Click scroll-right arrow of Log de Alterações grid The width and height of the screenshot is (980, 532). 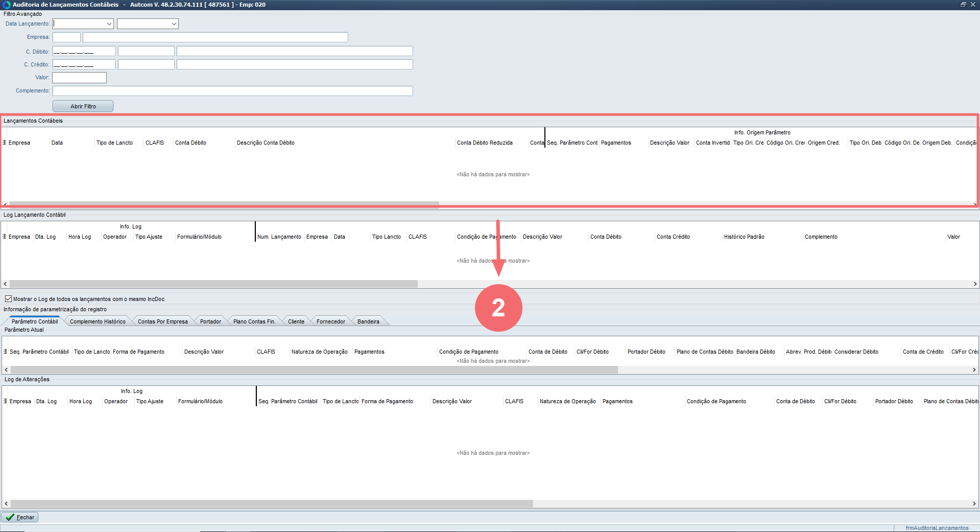(974, 503)
